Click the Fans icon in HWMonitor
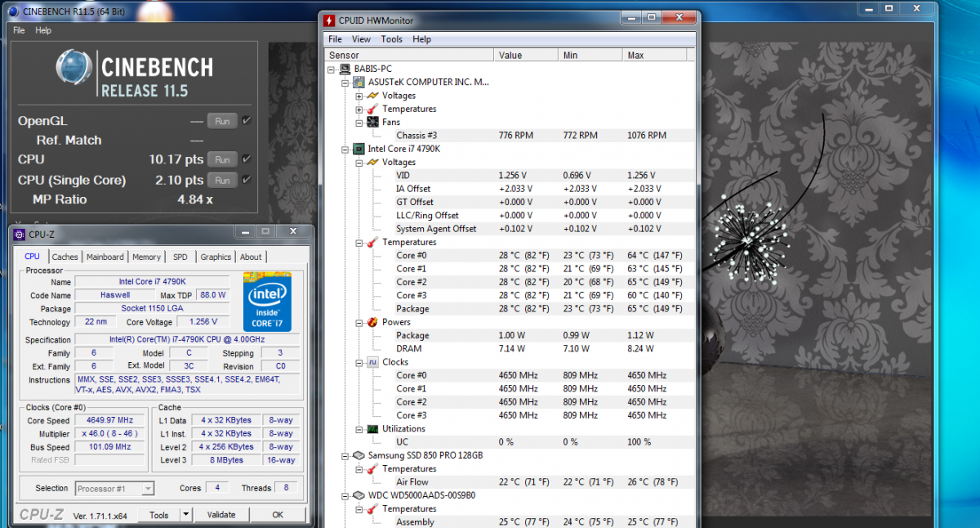This screenshot has height=528, width=980. [x=372, y=122]
